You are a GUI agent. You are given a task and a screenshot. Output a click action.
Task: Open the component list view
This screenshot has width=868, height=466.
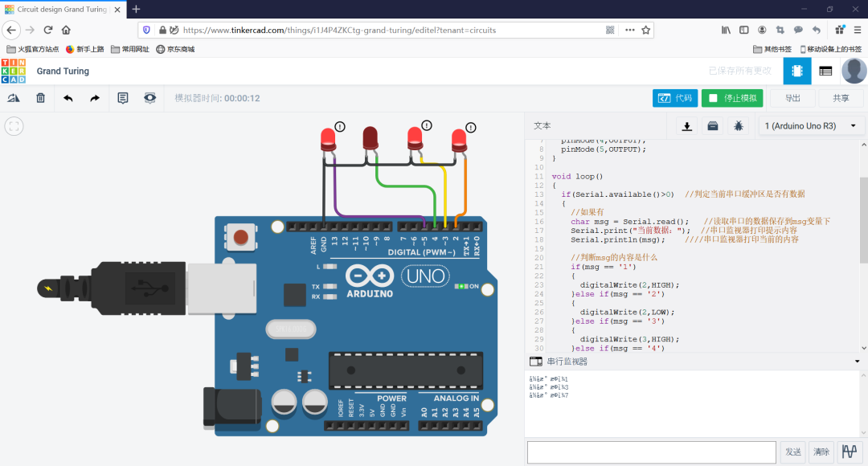click(825, 71)
